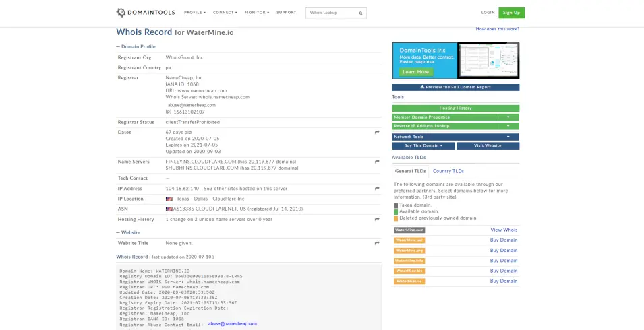Expand Monitor Domain Properties dropdown
The width and height of the screenshot is (644, 330).
point(508,117)
